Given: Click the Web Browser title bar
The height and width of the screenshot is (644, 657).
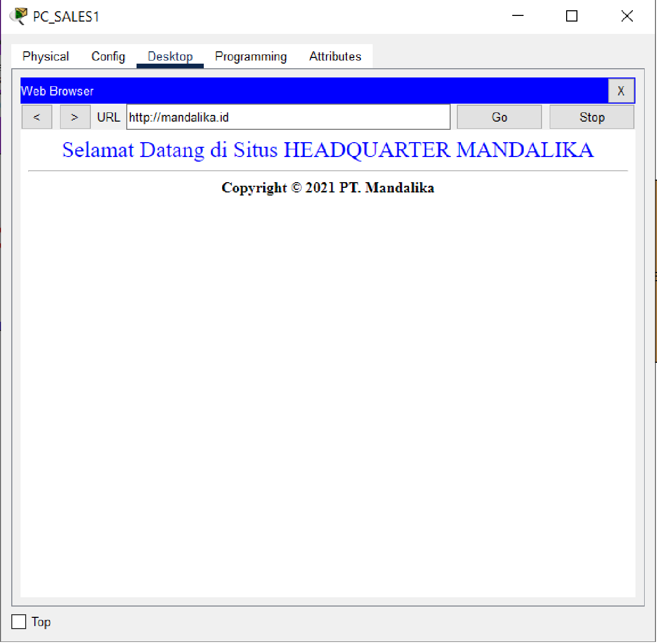Looking at the screenshot, I should (308, 90).
